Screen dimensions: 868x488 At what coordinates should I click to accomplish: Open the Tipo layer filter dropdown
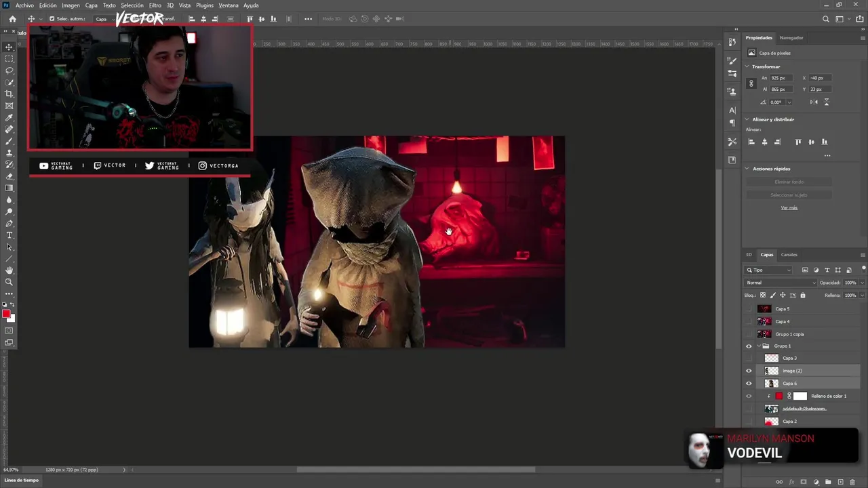click(769, 270)
